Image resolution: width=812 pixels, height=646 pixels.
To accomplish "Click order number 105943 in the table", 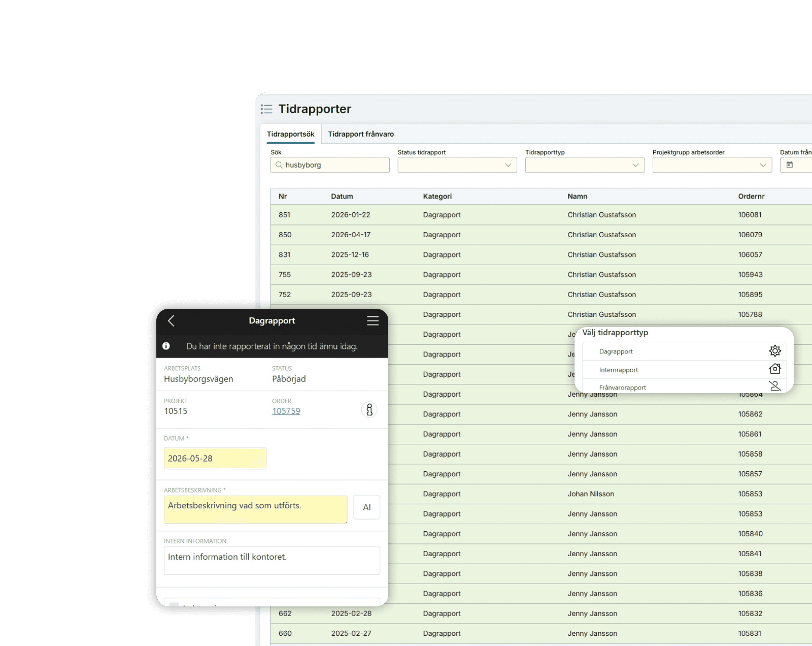I will [750, 275].
